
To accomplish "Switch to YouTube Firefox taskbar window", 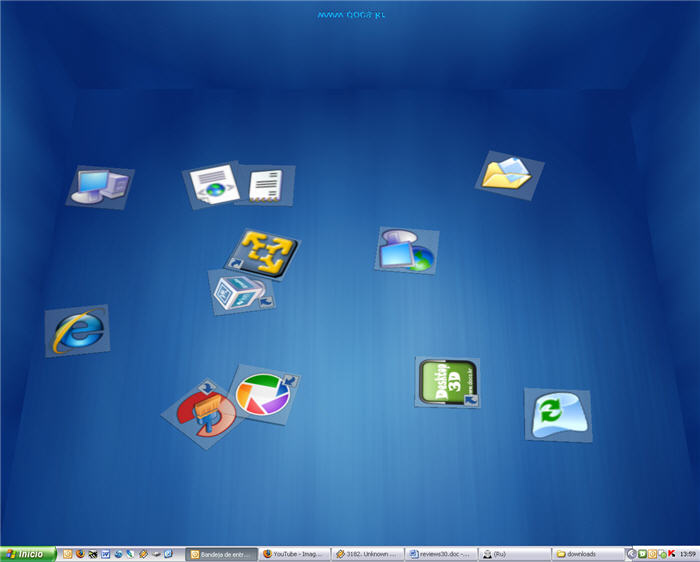I will pyautogui.click(x=295, y=554).
